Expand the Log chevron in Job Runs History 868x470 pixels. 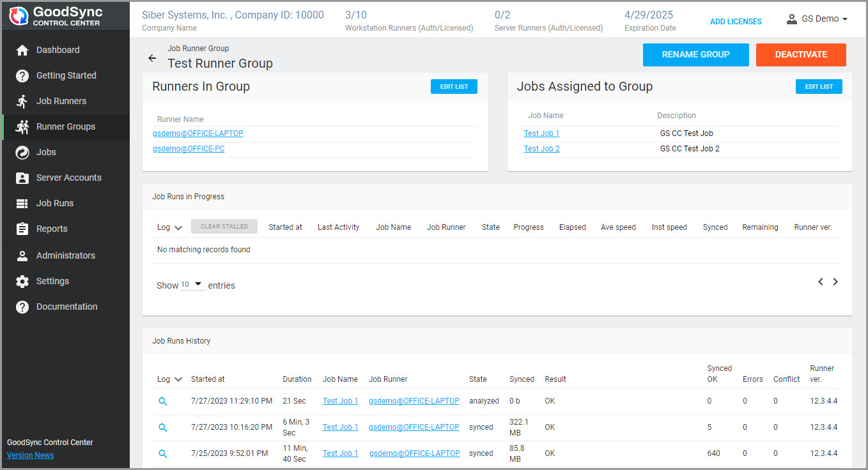(178, 379)
